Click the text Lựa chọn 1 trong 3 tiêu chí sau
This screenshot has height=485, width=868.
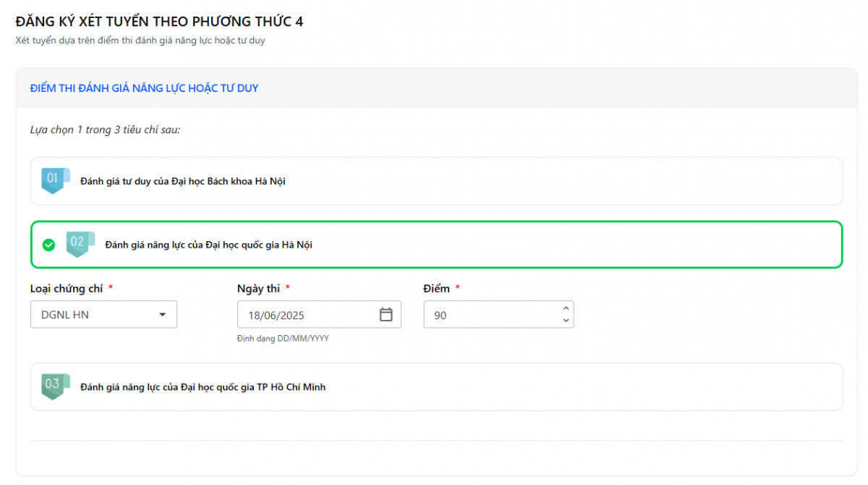105,130
